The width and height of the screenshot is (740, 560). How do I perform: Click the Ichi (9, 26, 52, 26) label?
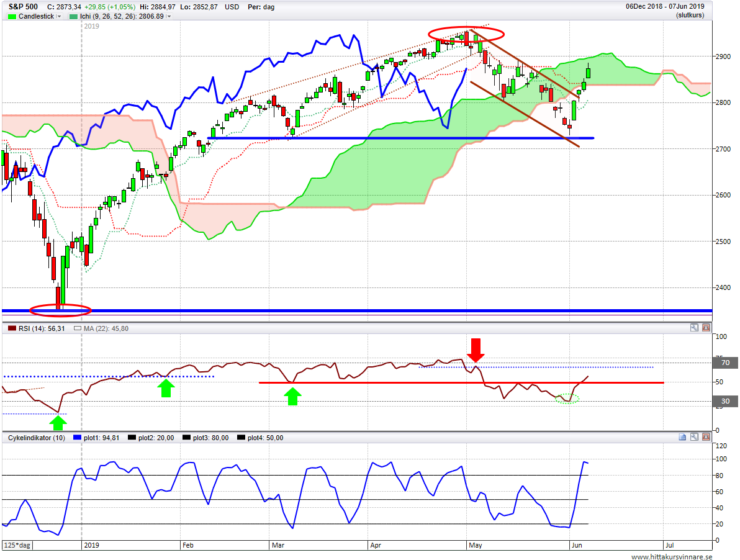click(x=122, y=17)
